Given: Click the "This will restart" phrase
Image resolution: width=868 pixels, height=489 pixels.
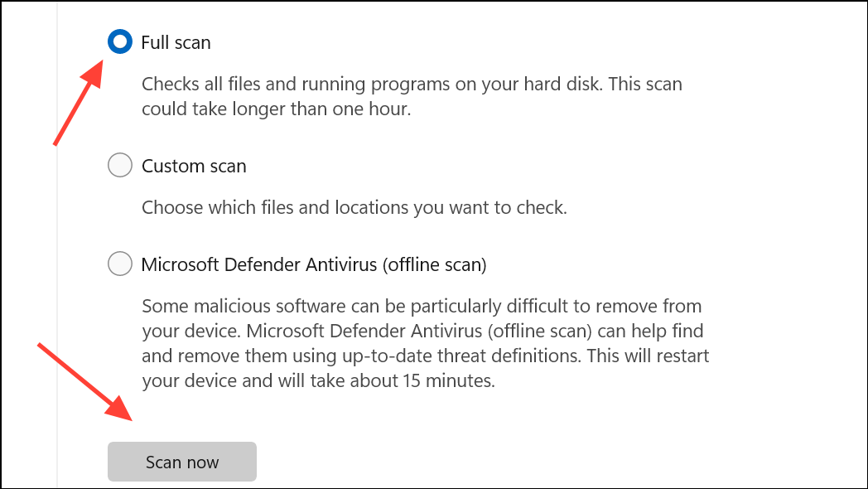Looking at the screenshot, I should (649, 356).
